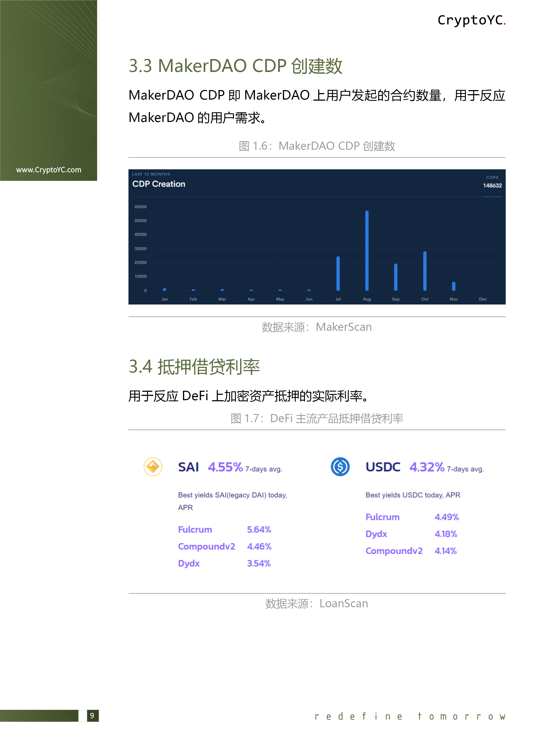Image resolution: width=534 pixels, height=756 pixels.
Task: Click the SAI '4.55%' rate value
Action: (225, 467)
